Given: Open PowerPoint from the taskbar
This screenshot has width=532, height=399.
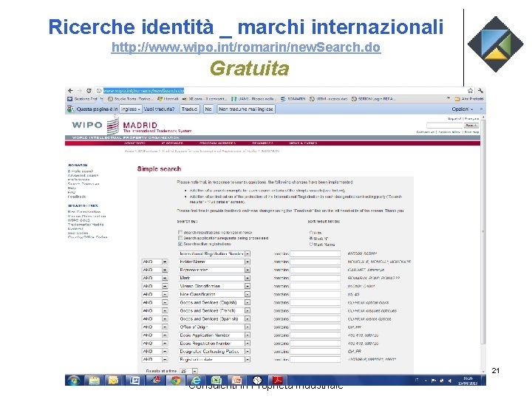Looking at the screenshot, I should [236, 381].
